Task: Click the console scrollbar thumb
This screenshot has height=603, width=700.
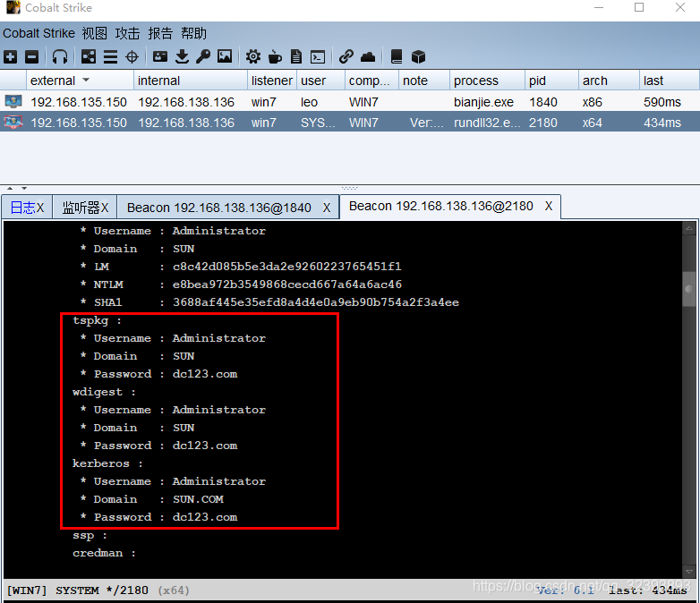Action: pos(689,288)
